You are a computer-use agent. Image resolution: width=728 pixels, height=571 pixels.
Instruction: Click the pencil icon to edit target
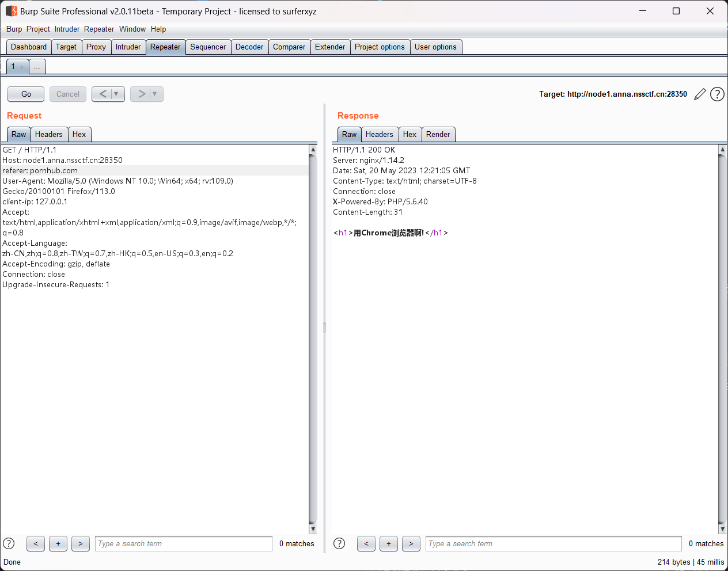(x=700, y=94)
